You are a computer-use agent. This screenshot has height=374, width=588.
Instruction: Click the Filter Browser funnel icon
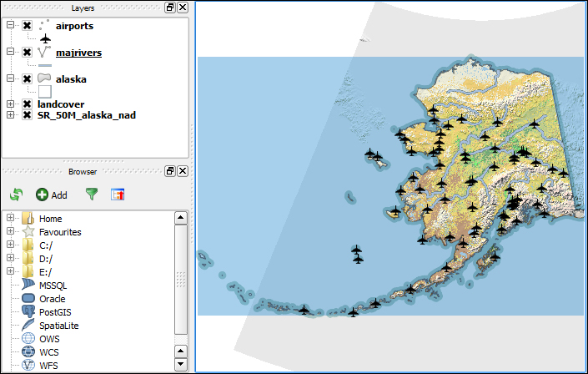[x=91, y=195]
